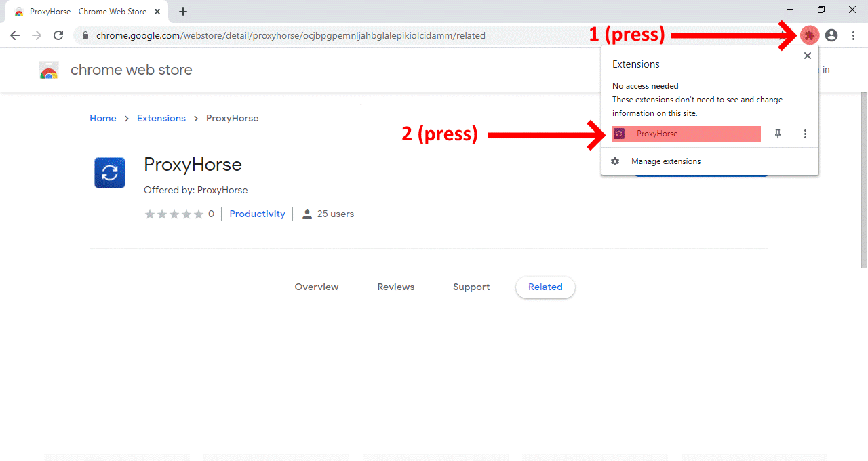
Task: Switch to the Reviews tab
Action: coord(395,287)
